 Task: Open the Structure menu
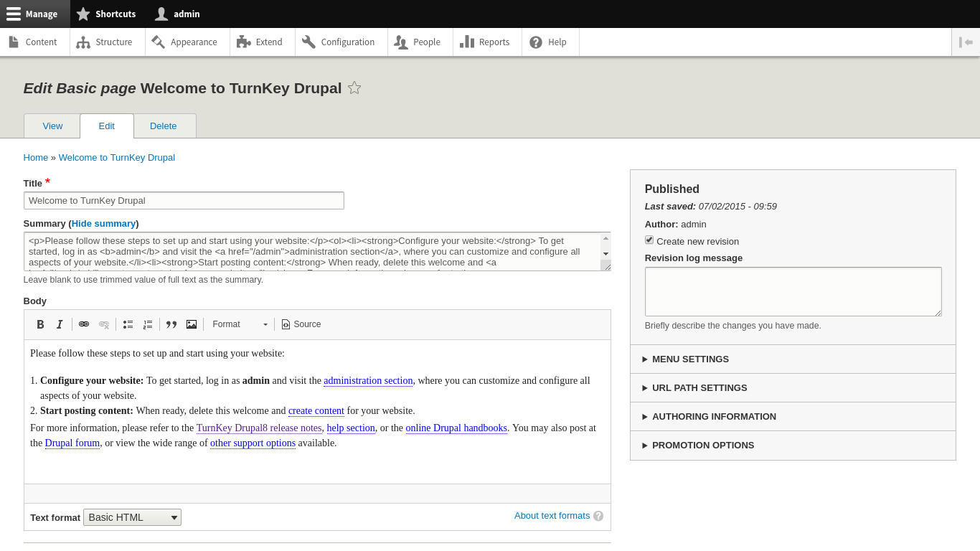point(108,42)
